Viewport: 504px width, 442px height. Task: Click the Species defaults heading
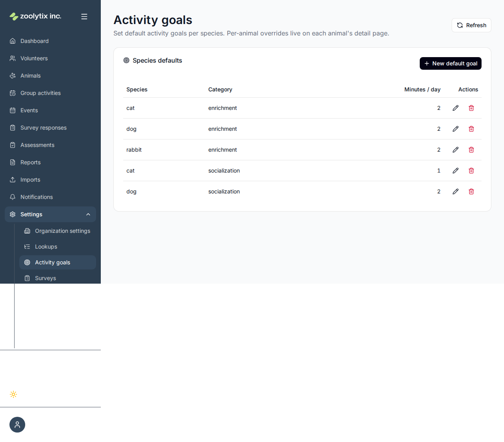pyautogui.click(x=157, y=60)
